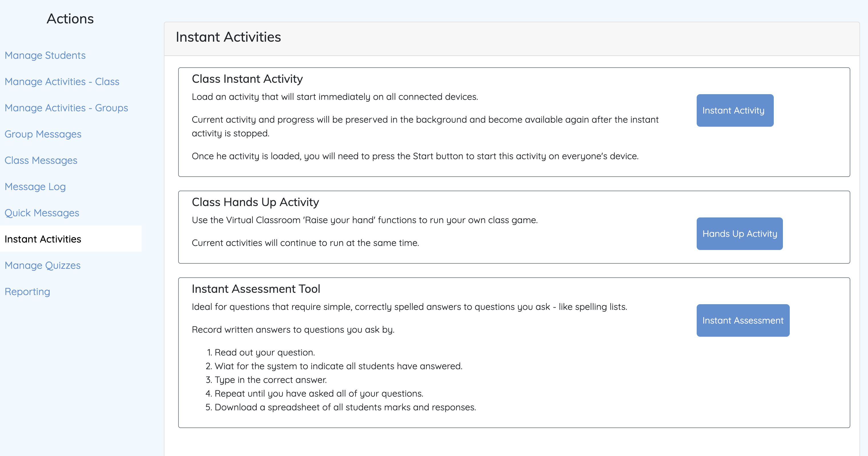Click the Class Instant Activity heading

[x=247, y=79]
